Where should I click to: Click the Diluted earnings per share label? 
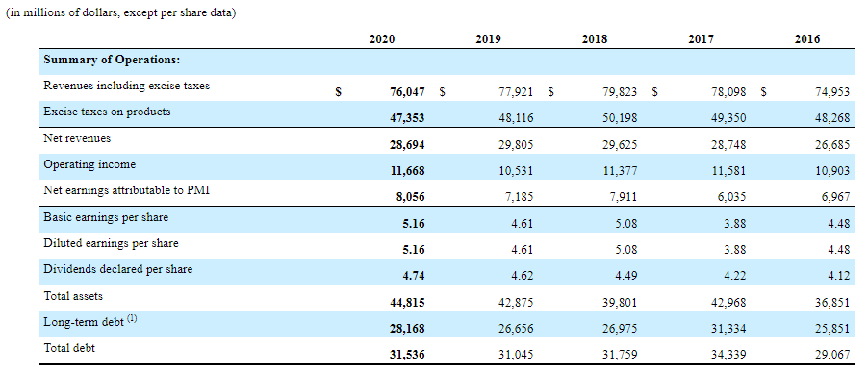pos(112,243)
